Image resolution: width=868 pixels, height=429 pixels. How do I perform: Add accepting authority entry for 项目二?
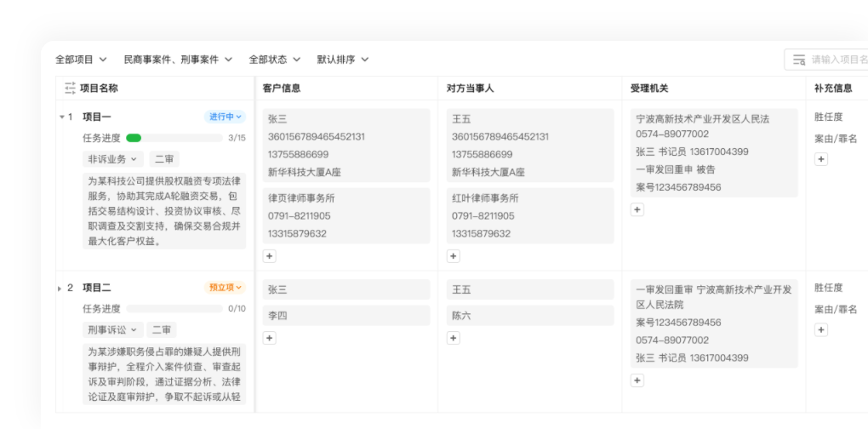637,380
